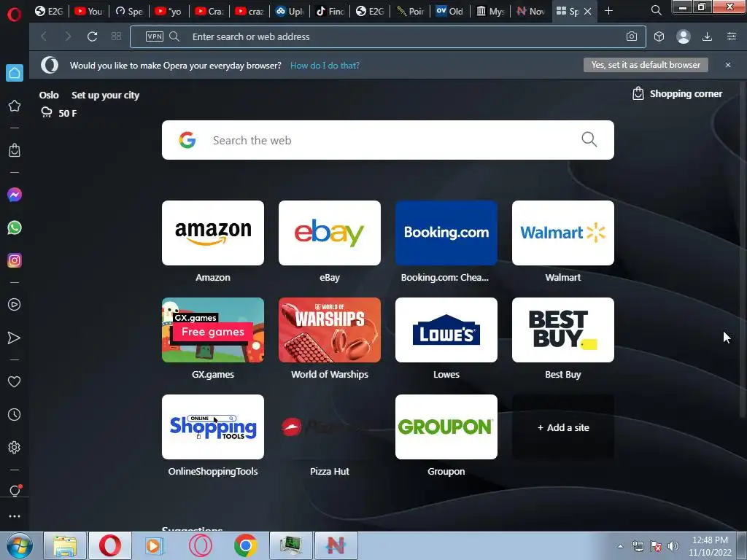Click '+ Add a site' tile

[x=563, y=427]
